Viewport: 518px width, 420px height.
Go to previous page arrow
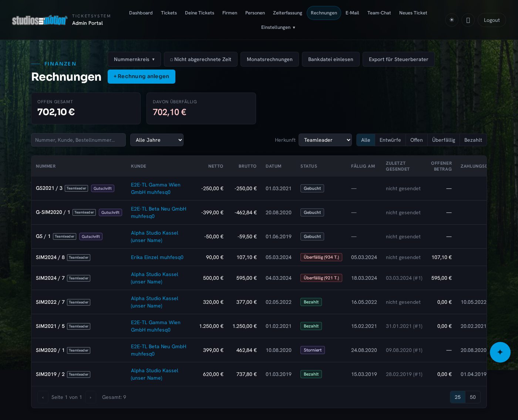pyautogui.click(x=43, y=397)
